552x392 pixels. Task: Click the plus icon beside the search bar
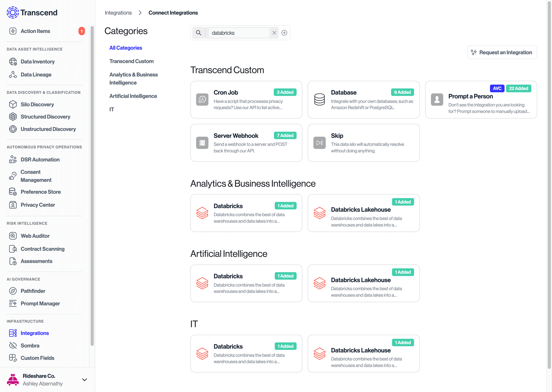[284, 33]
